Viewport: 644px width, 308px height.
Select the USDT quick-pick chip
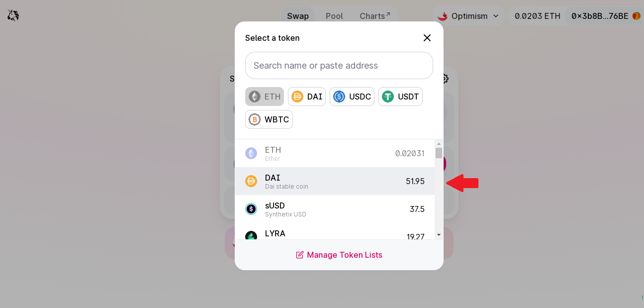tap(400, 97)
